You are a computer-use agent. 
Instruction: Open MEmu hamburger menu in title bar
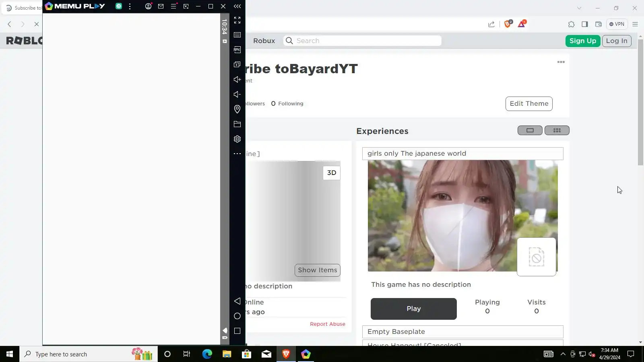173,6
